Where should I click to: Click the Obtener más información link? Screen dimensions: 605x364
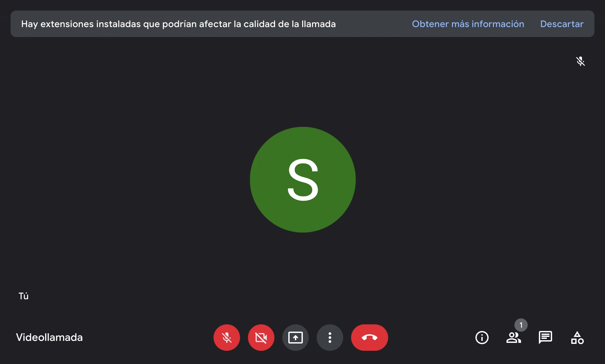pyautogui.click(x=468, y=24)
